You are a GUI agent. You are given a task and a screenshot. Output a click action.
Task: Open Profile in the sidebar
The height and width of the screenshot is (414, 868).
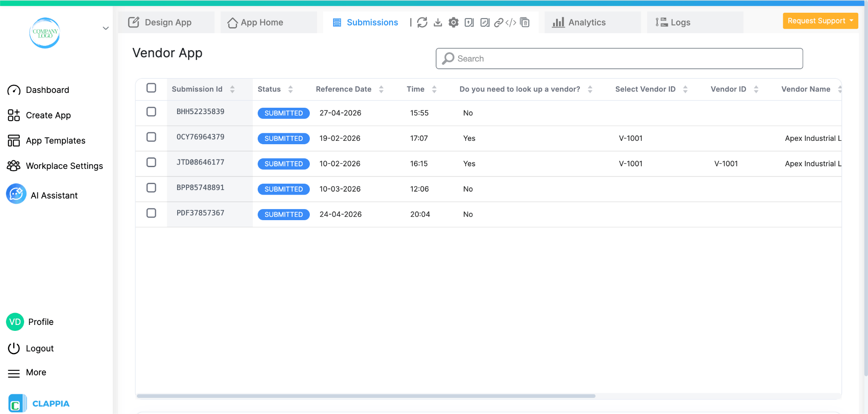tap(41, 322)
